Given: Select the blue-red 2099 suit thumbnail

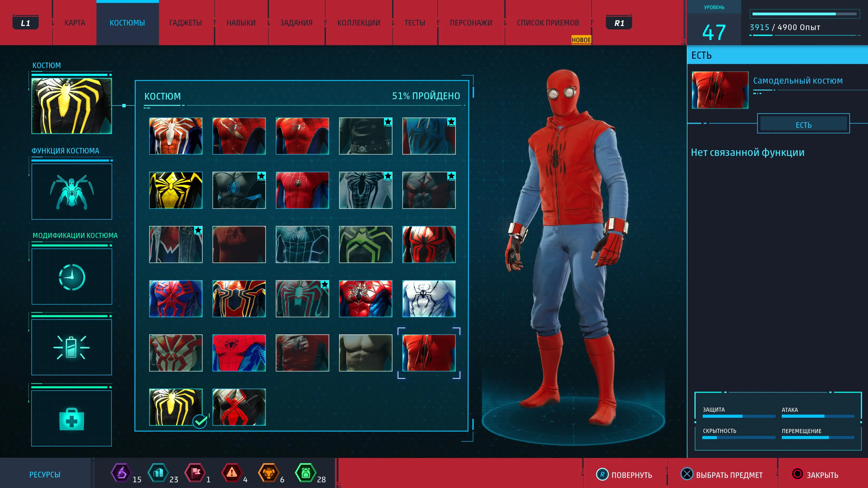Looking at the screenshot, I should point(176,299).
